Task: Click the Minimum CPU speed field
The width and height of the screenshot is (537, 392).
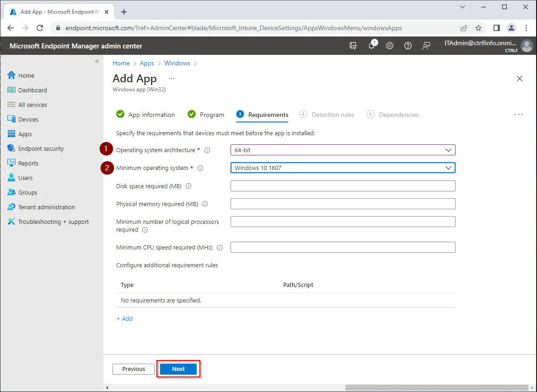Action: [x=343, y=247]
